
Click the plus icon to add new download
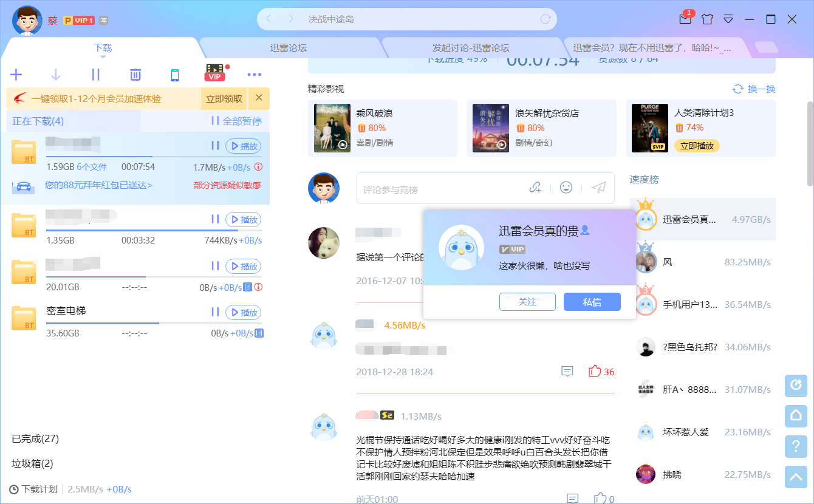pyautogui.click(x=16, y=75)
